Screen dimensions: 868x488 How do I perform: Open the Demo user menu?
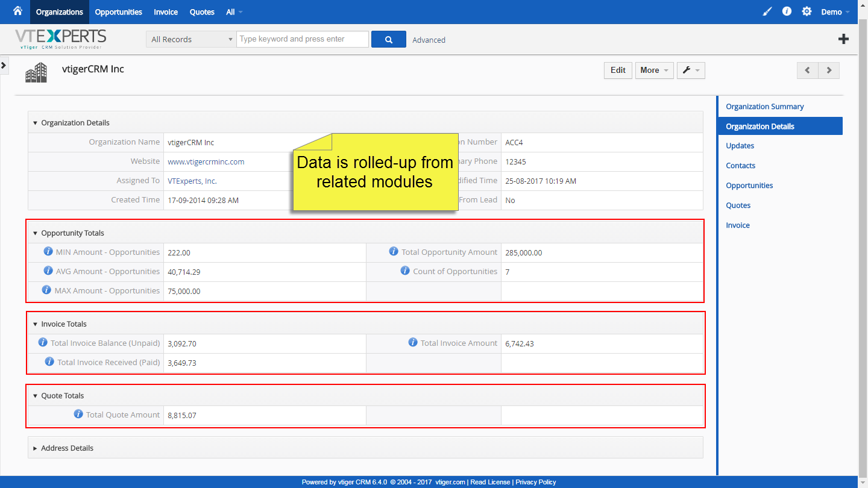coord(835,12)
